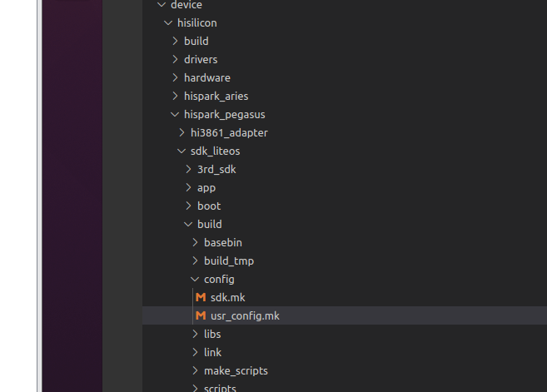Collapse the sdk_liteos folder chevron
The height and width of the screenshot is (392, 547).
coord(182,151)
